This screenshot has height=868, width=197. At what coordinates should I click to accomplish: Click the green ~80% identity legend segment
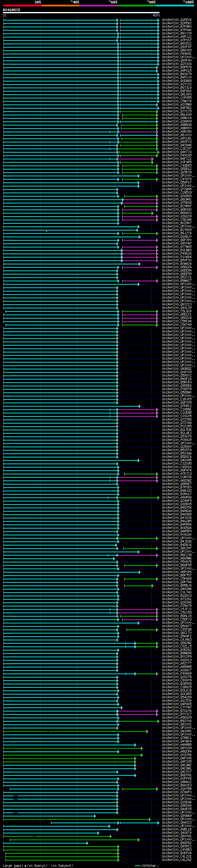click(x=137, y=6)
